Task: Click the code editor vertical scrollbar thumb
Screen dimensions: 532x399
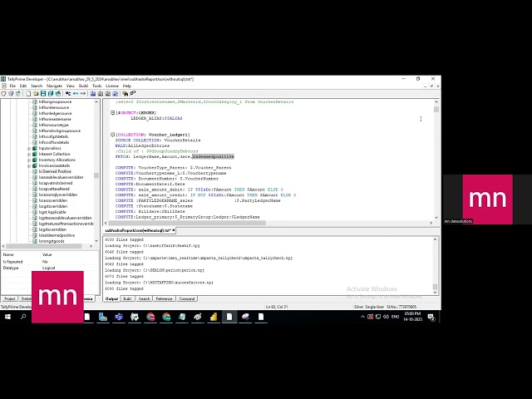Action: pos(436,109)
